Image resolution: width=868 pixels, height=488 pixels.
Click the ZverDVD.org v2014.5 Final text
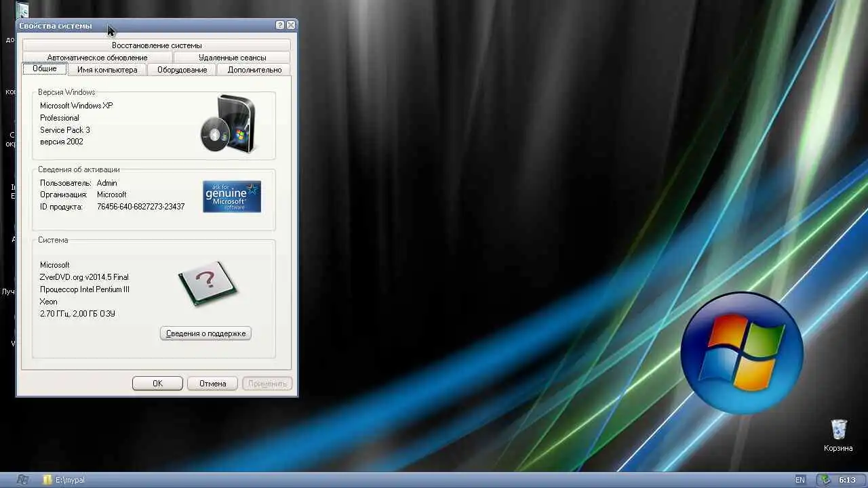pos(84,277)
